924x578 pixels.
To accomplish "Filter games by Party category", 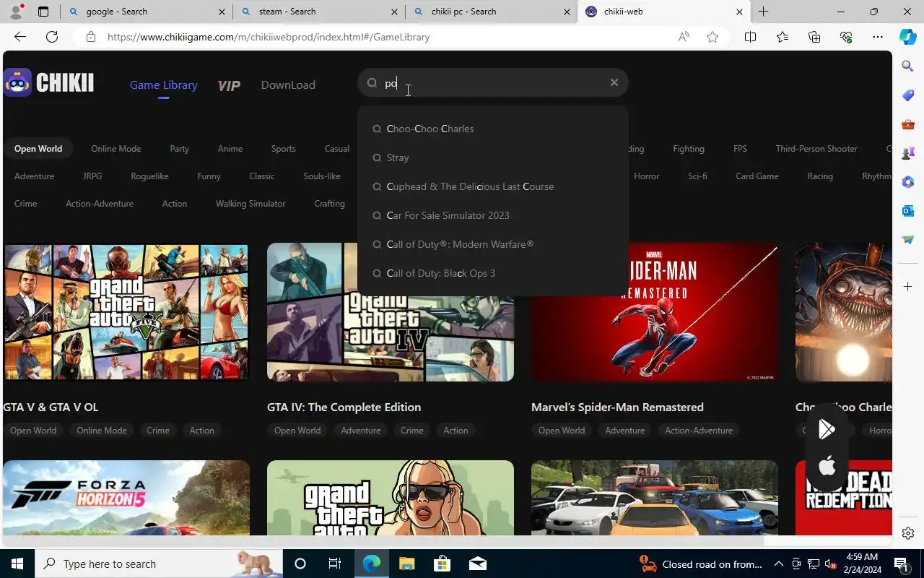I will [179, 149].
